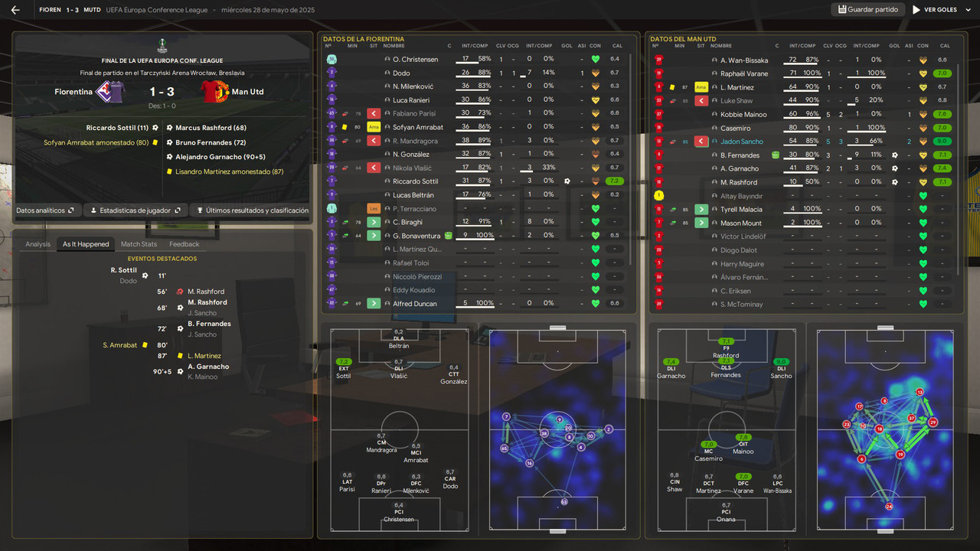Image resolution: width=980 pixels, height=551 pixels.
Task: Click Nikola Vlašić's substituted-off red arrow
Action: tap(374, 168)
